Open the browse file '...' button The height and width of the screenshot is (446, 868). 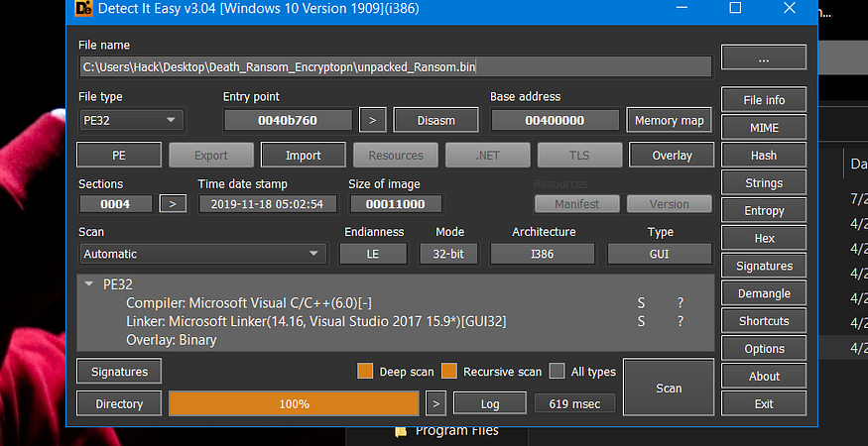pos(764,57)
